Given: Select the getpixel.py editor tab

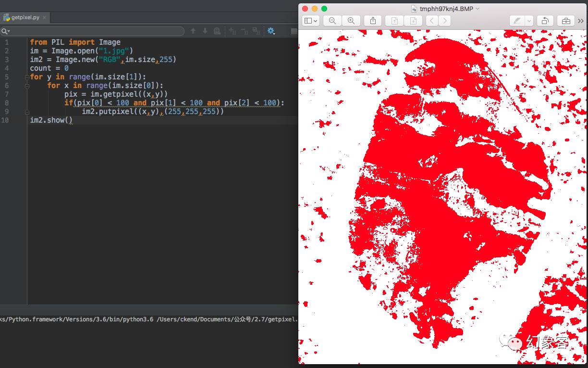Looking at the screenshot, I should [24, 17].
